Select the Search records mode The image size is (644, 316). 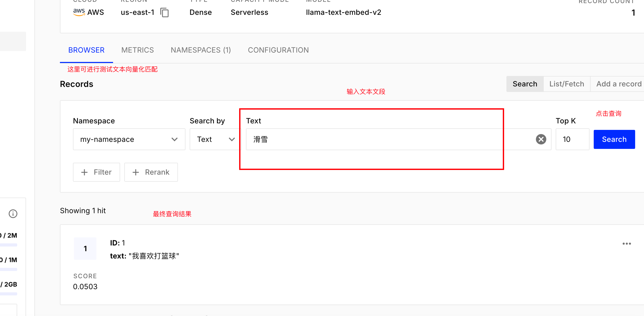525,84
